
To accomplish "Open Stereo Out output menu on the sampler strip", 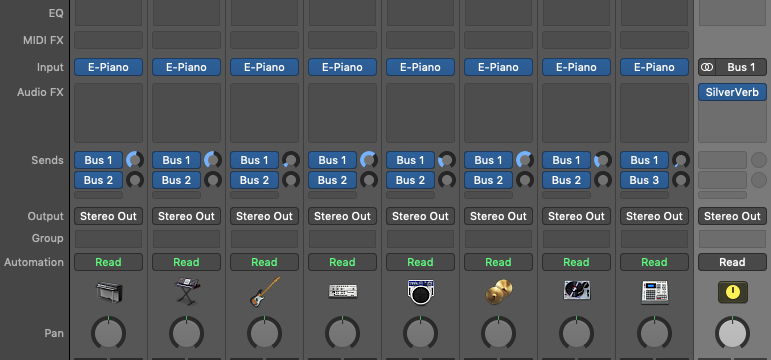I will pos(654,216).
